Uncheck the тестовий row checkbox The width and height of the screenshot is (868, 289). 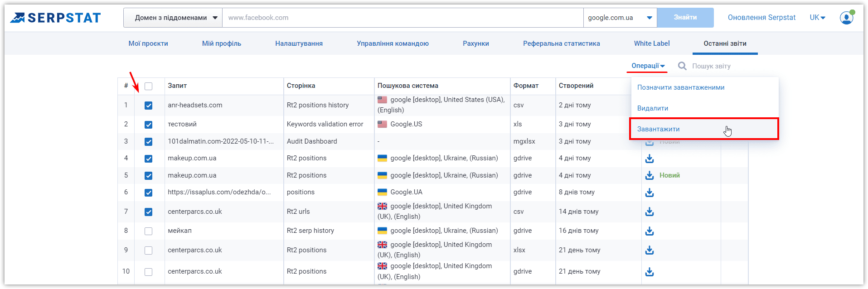[148, 125]
